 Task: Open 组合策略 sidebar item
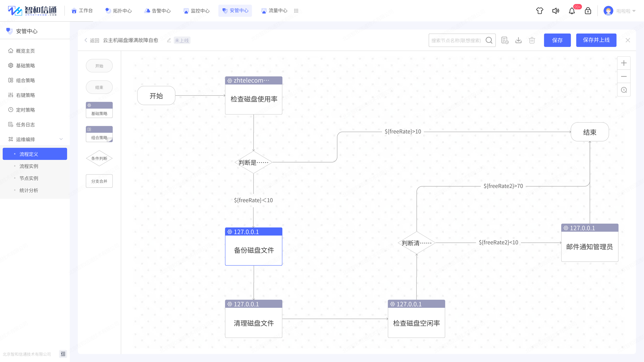click(x=35, y=80)
